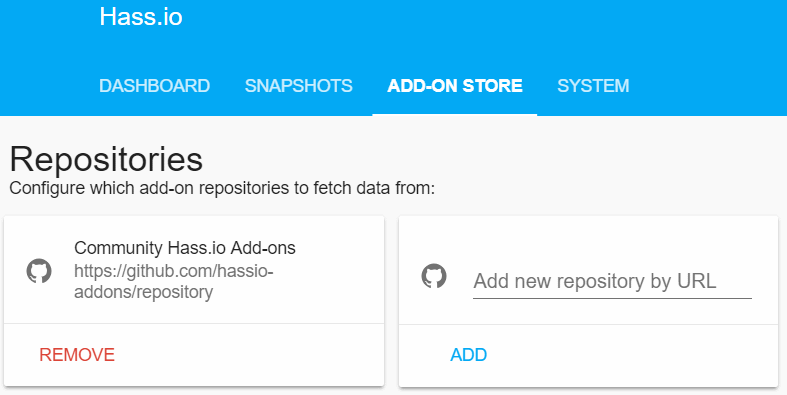Select the ADD-ON STORE tab
787x395 pixels.
click(x=455, y=86)
